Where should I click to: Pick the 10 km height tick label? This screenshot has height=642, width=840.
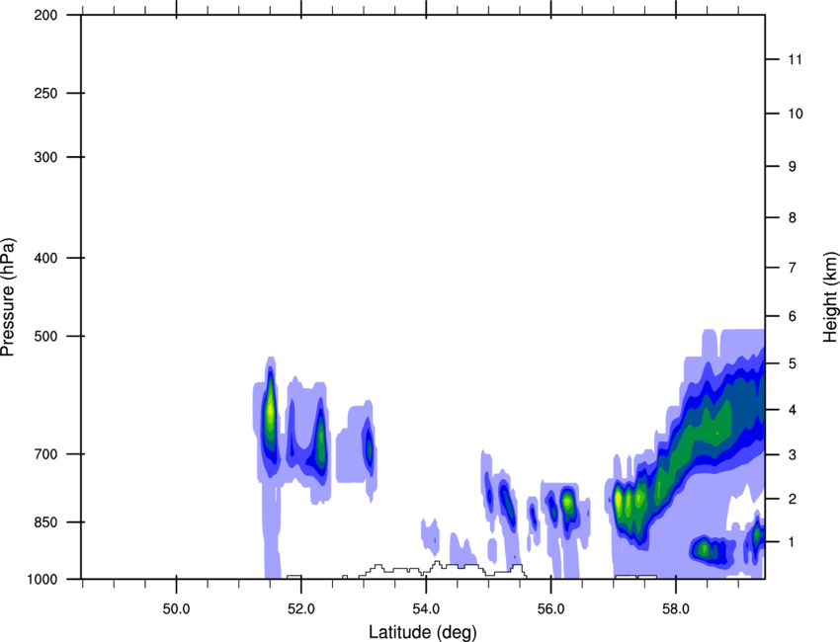796,114
